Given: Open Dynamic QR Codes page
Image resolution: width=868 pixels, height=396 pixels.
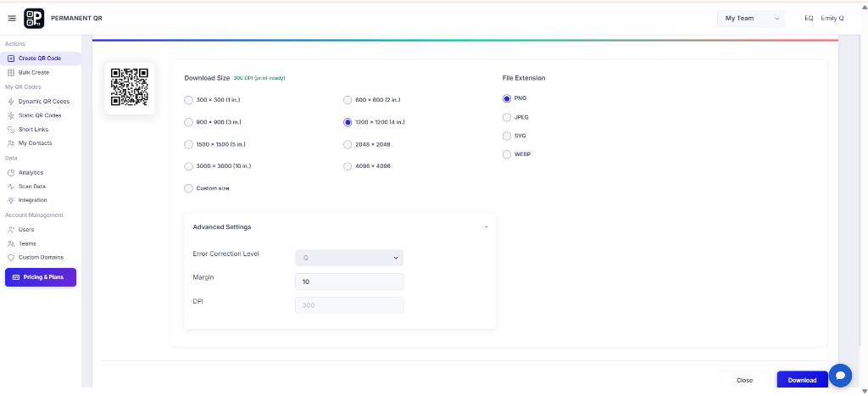Looking at the screenshot, I should (x=44, y=102).
